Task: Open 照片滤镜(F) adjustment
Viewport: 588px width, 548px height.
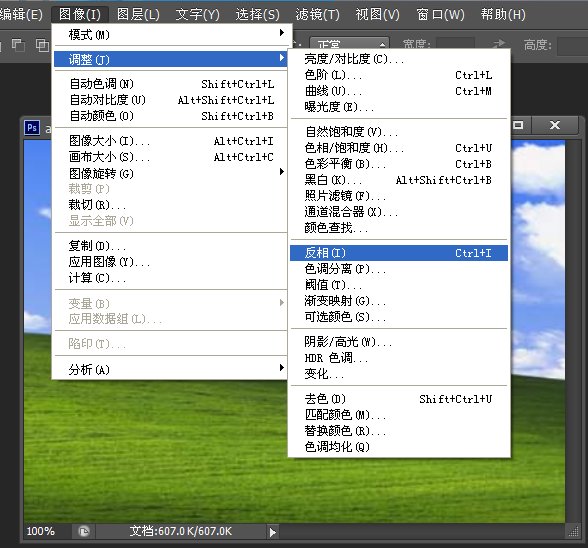Action: coord(399,196)
